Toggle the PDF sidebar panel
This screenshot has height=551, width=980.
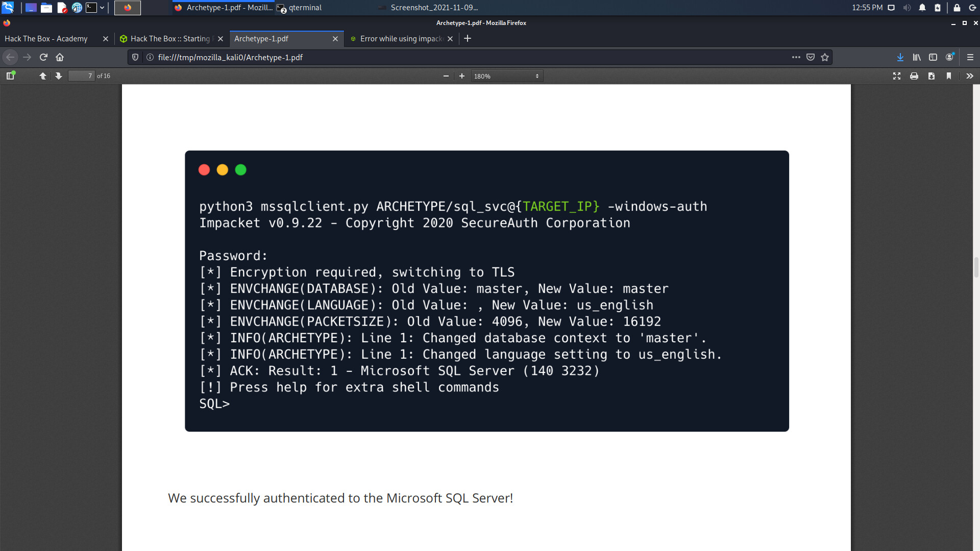click(10, 76)
